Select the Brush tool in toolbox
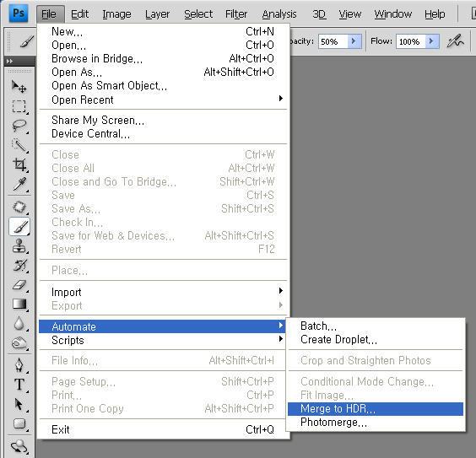 (x=19, y=227)
